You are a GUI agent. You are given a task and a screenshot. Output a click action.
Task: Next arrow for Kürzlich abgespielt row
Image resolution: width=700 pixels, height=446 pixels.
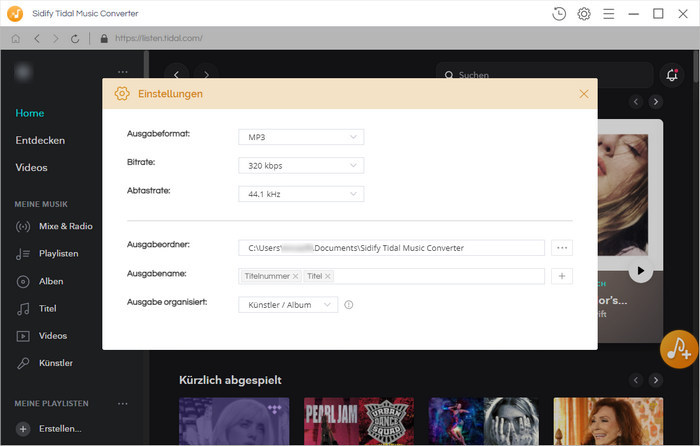656,380
